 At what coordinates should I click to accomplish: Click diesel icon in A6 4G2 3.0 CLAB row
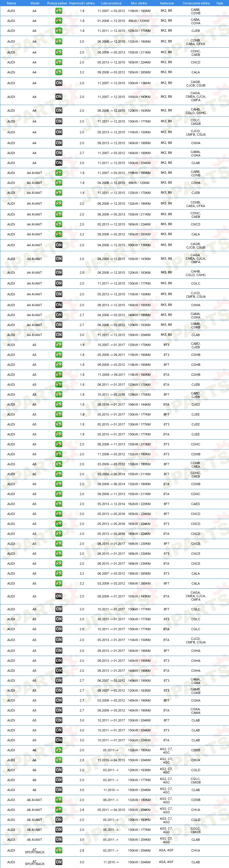pyautogui.click(x=59, y=790)
